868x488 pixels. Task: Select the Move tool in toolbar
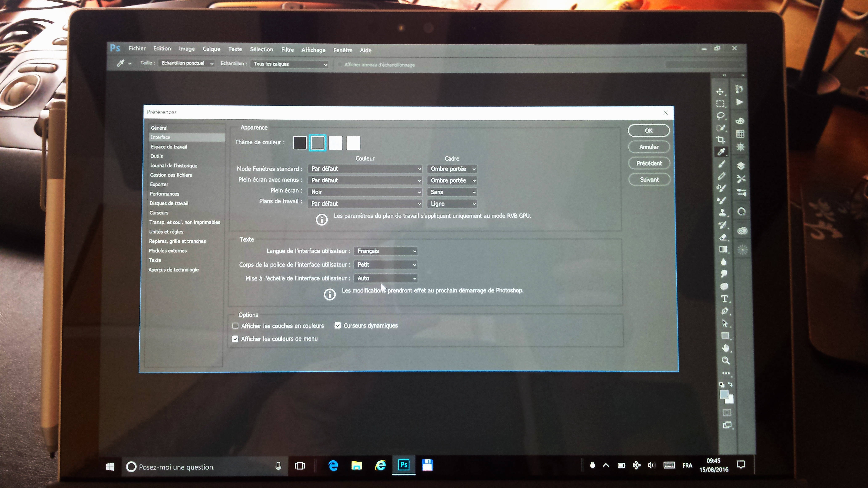pyautogui.click(x=720, y=92)
